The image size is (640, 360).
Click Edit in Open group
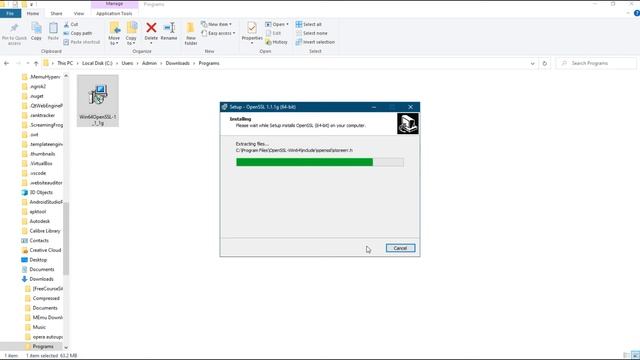point(273,33)
